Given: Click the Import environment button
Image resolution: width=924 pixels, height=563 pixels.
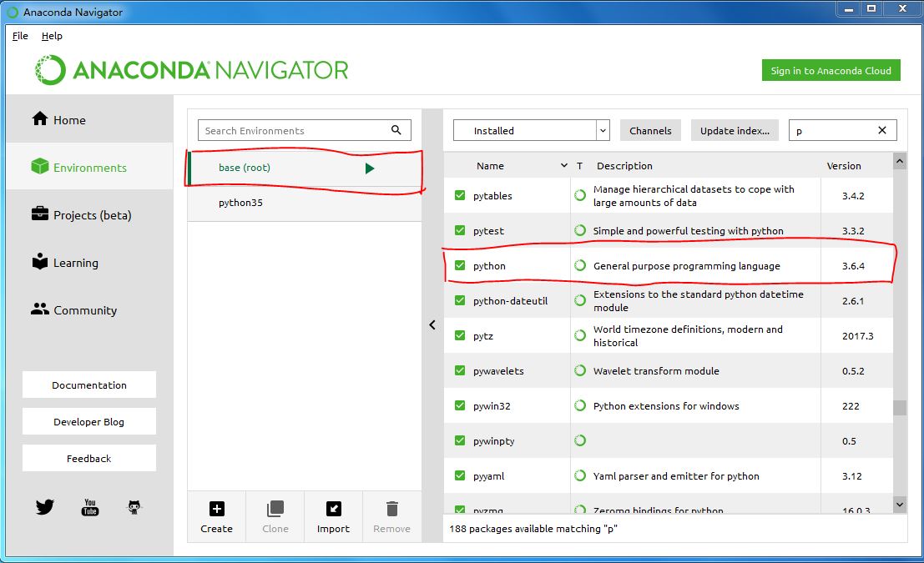Looking at the screenshot, I should coord(334,516).
